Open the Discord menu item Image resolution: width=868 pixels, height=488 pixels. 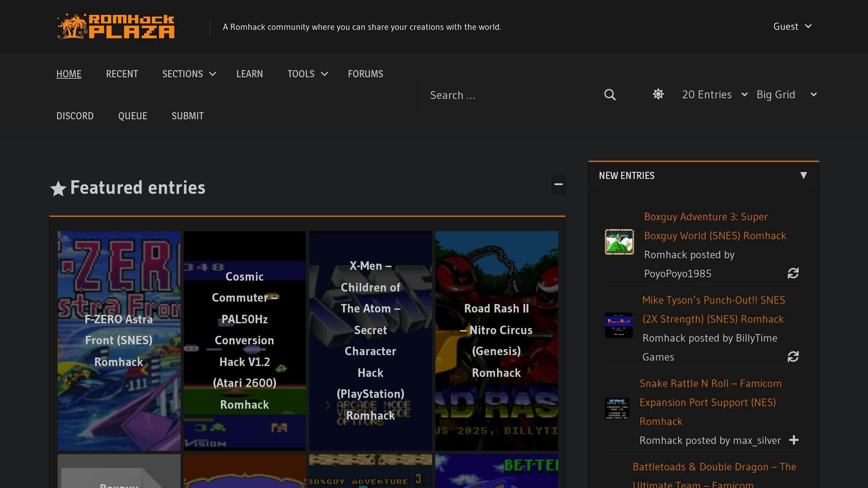click(x=75, y=116)
